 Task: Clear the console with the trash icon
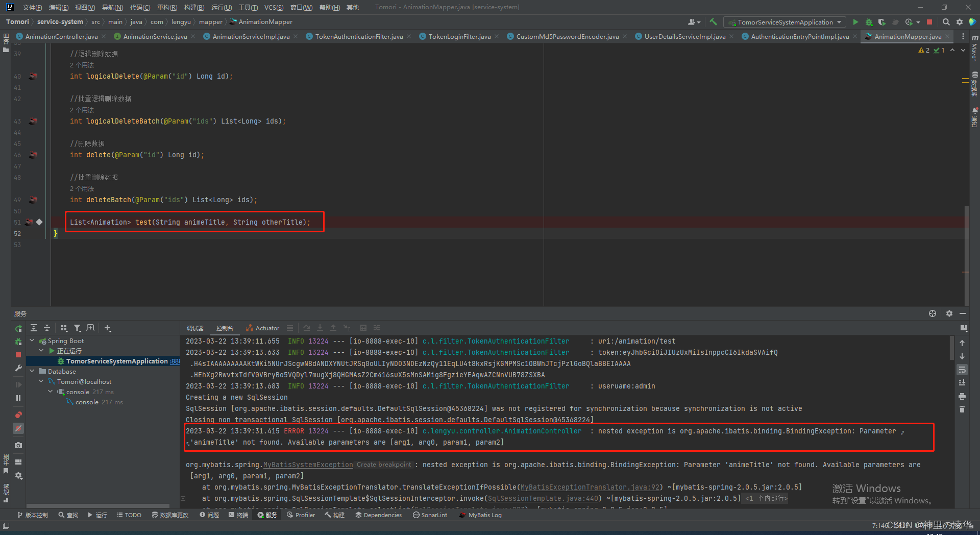pyautogui.click(x=962, y=409)
